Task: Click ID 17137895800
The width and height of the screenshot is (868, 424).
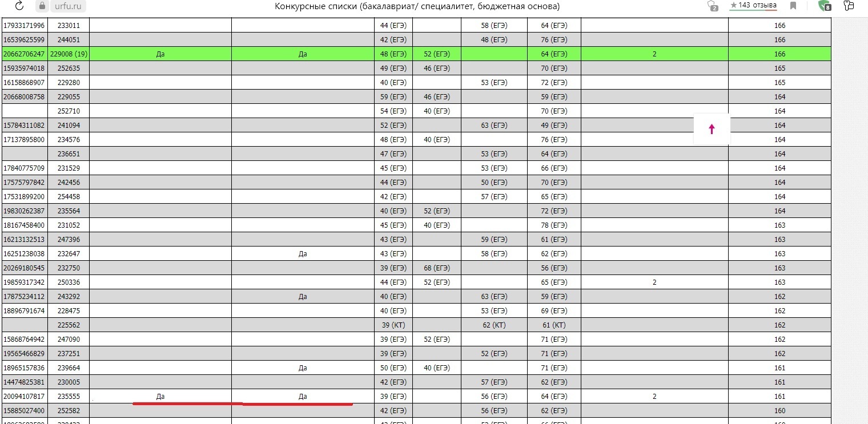Action: click(x=24, y=140)
